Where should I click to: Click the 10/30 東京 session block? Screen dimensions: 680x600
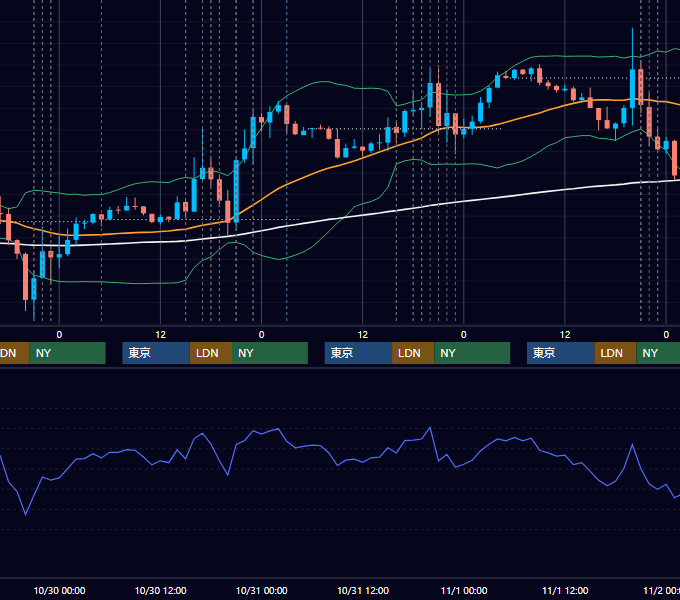pyautogui.click(x=156, y=353)
